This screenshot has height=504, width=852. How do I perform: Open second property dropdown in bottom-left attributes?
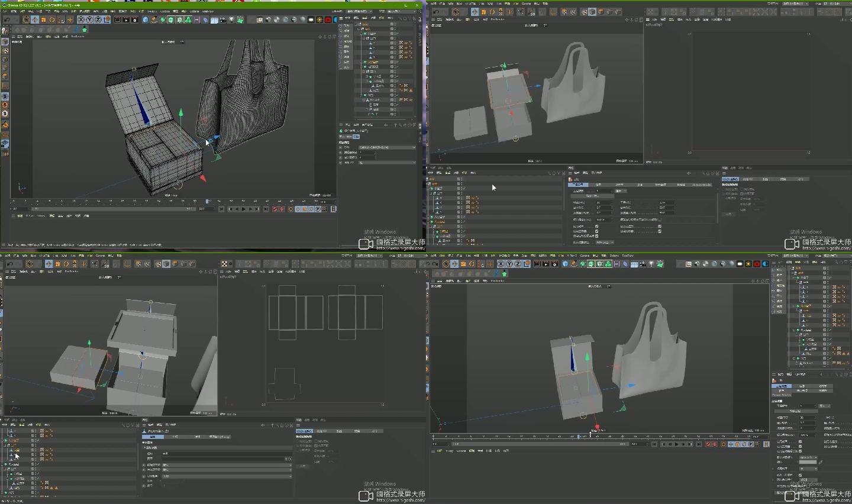227,470
